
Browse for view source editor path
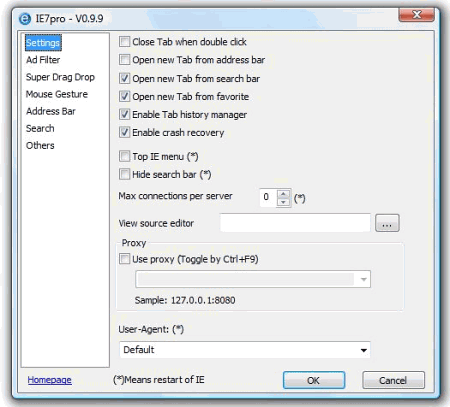point(387,223)
